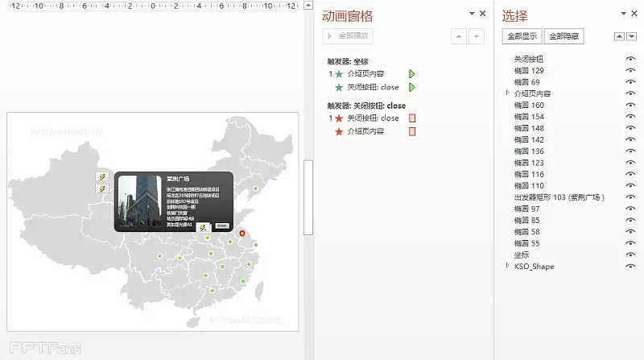This screenshot has height=360, width=644.
Task: Click the close button in the popup card
Action: (221, 226)
